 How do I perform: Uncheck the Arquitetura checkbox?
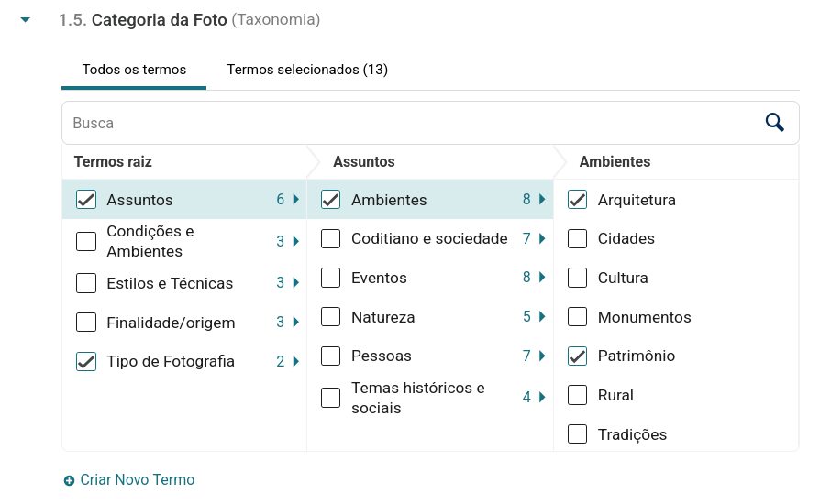(577, 200)
